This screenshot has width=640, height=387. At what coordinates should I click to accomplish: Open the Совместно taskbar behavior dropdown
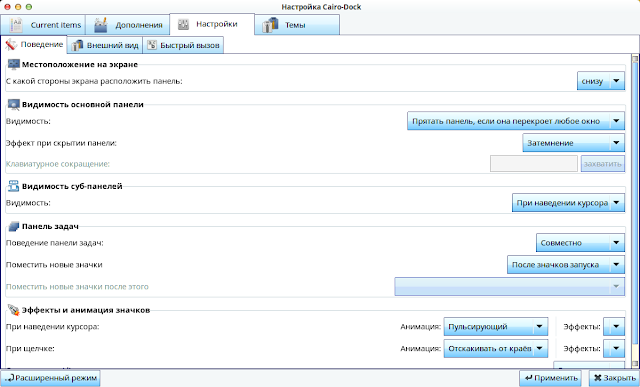[580, 243]
